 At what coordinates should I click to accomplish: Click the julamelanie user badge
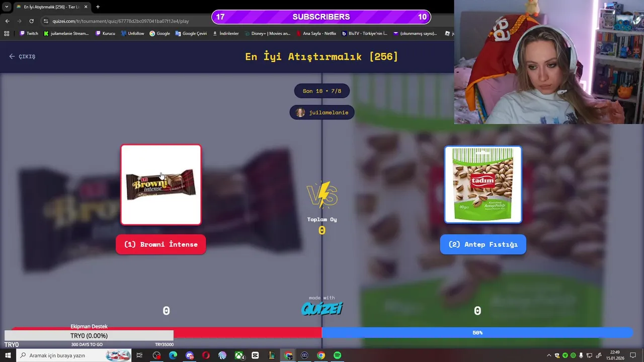(x=322, y=113)
